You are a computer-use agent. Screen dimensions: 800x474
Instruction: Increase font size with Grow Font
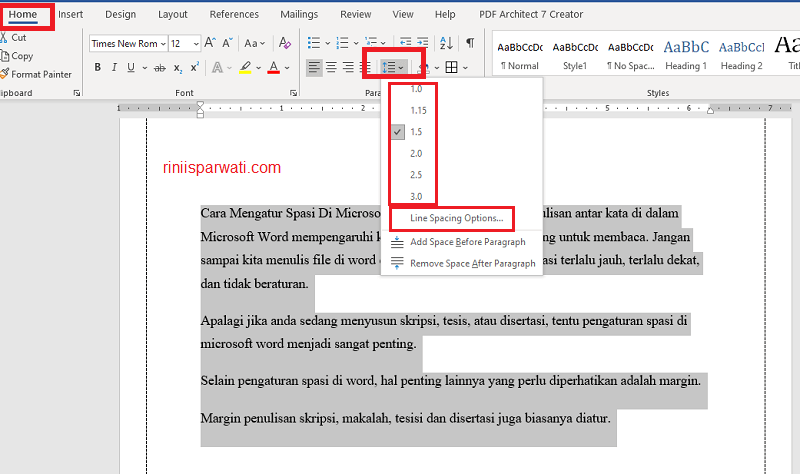(210, 43)
